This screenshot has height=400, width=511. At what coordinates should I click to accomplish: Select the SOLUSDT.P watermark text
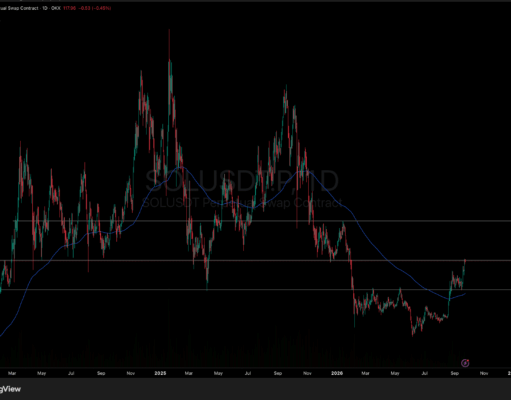242,181
